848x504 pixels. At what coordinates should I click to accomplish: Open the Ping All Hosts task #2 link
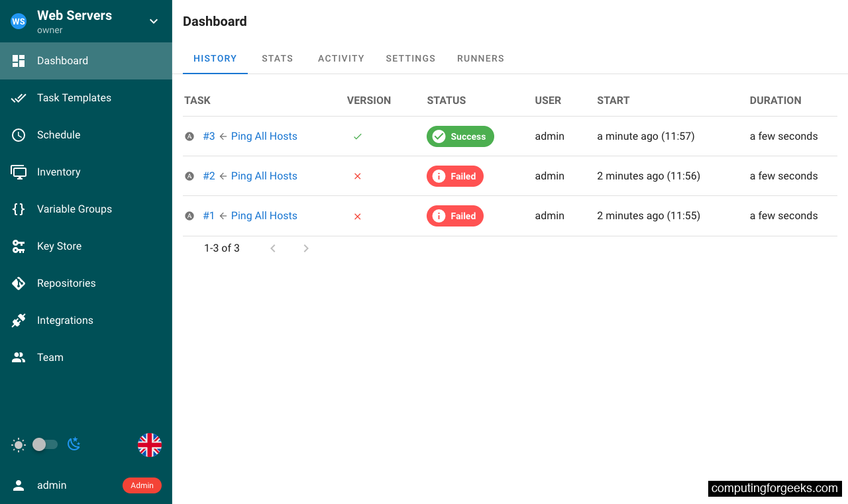pos(264,176)
